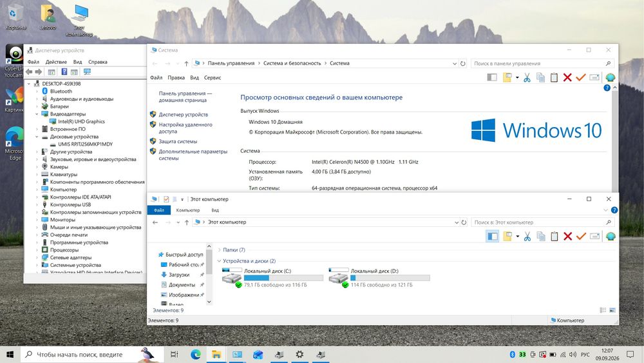Screen dimensions: 644x363
Task: Open Task View in the taskbar
Action: pos(174,355)
